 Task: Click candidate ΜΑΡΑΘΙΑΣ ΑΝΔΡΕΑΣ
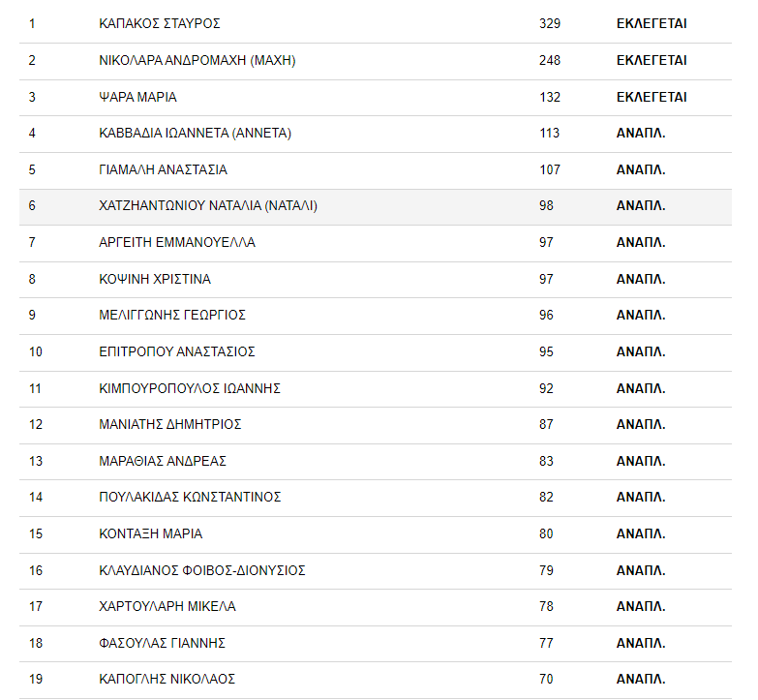tap(163, 461)
